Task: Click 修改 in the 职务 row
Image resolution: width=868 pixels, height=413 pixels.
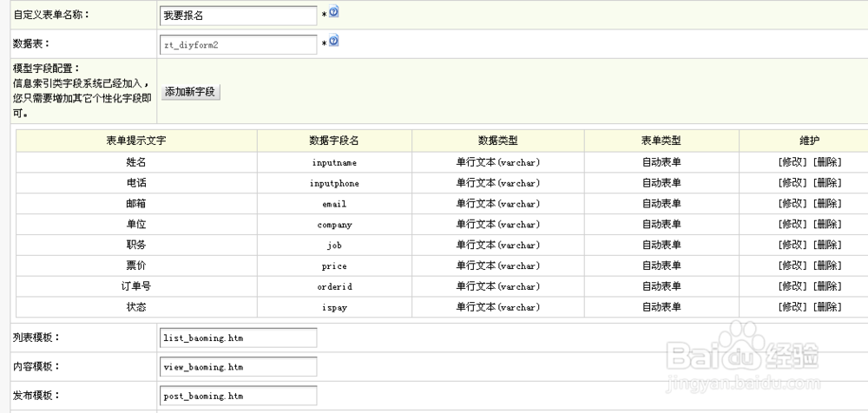Action: coord(793,245)
